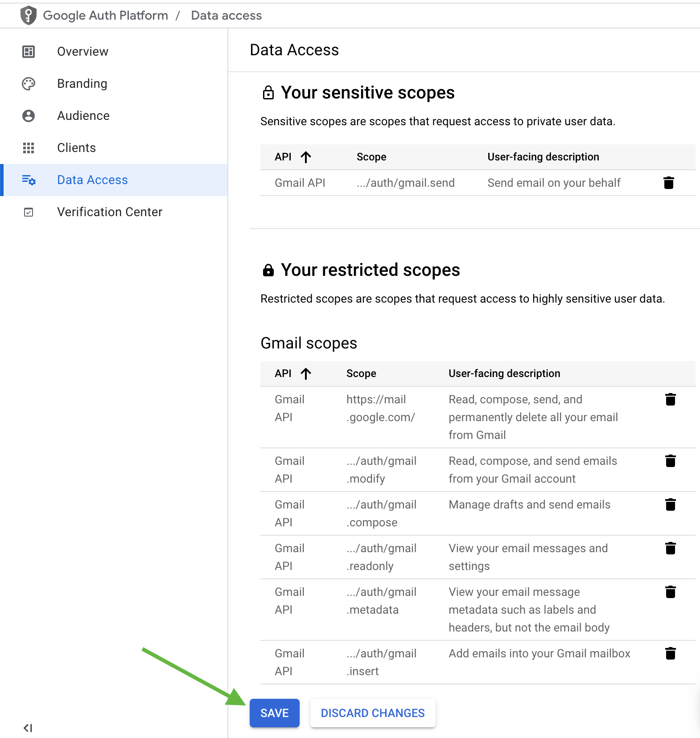Click the .../auth/gmail.send scope text
The height and width of the screenshot is (738, 700).
pyautogui.click(x=406, y=183)
